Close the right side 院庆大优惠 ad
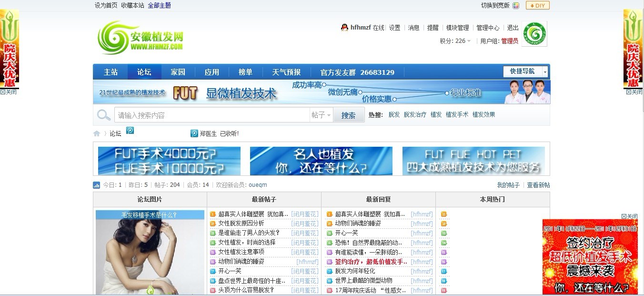644x296 pixels. tap(634, 92)
